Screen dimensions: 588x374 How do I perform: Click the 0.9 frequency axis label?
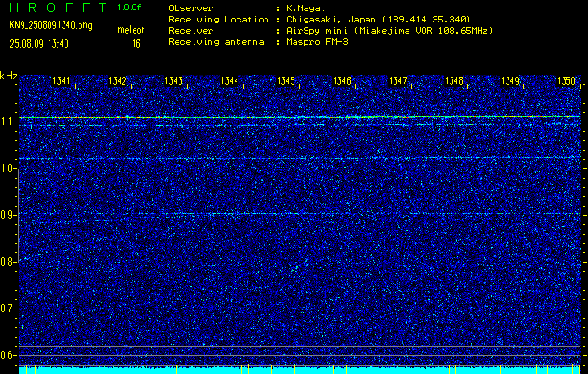7,215
